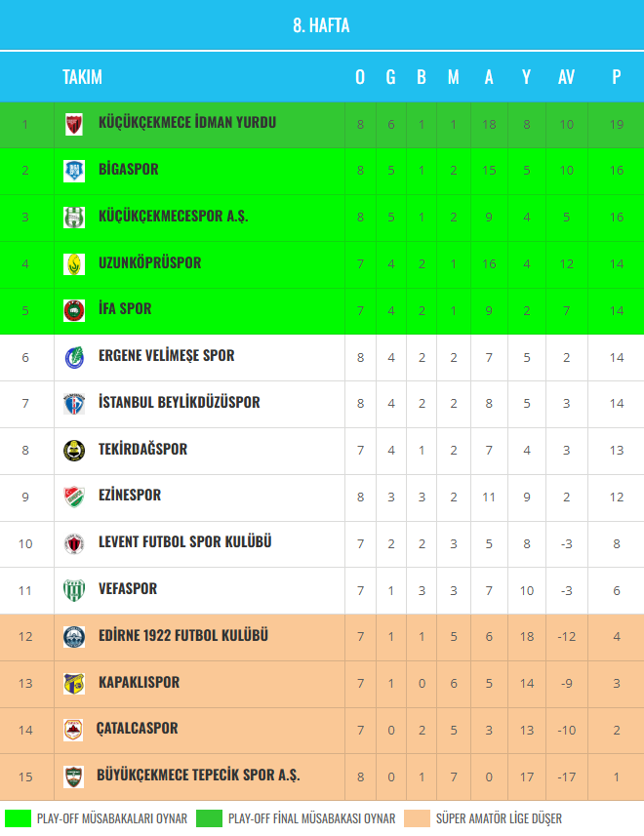Click the İfa Spor club badge

(x=74, y=310)
